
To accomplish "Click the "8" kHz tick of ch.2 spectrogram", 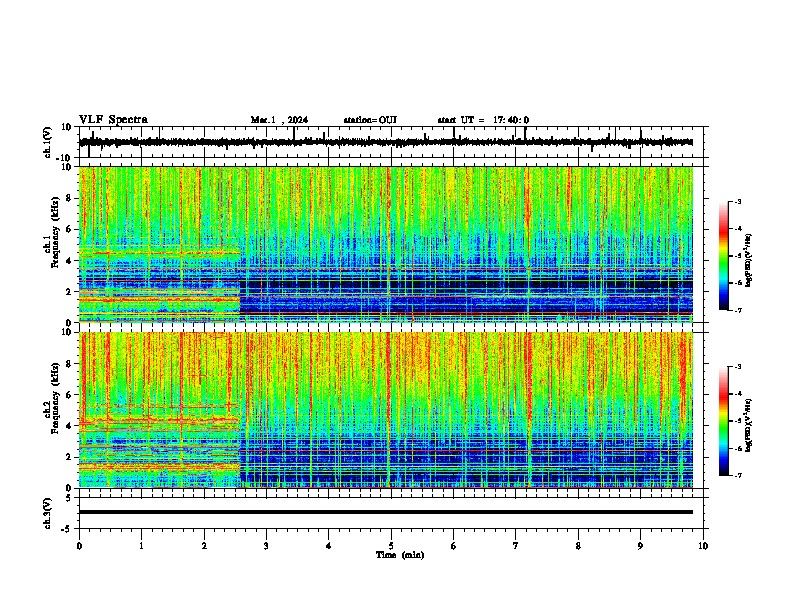I will coord(70,364).
